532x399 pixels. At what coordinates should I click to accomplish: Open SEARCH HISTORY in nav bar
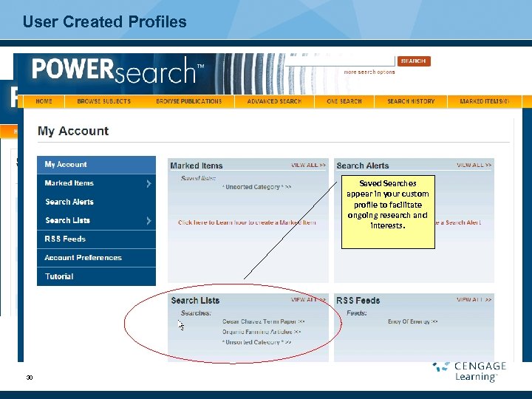(x=411, y=101)
